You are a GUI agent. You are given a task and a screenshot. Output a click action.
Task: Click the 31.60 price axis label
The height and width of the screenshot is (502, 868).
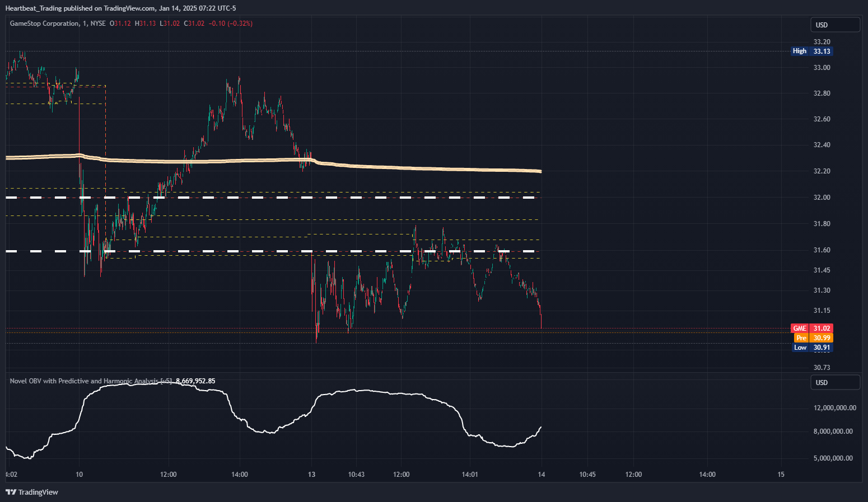822,250
